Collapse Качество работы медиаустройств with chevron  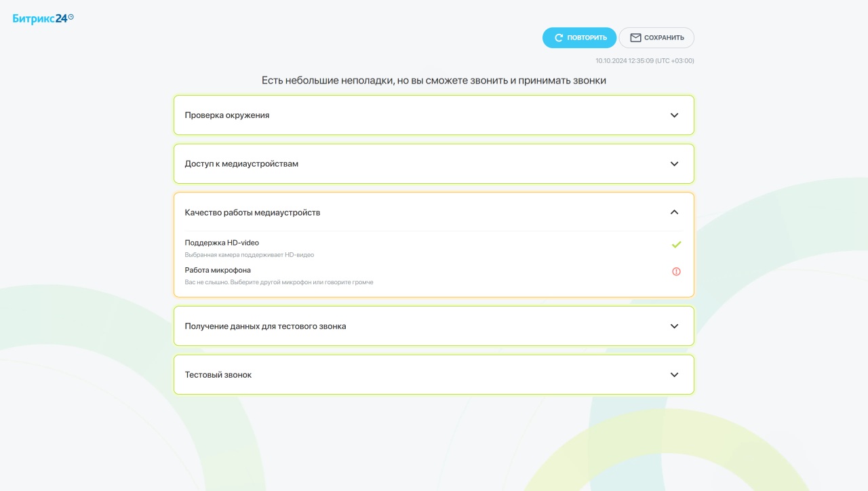(674, 212)
